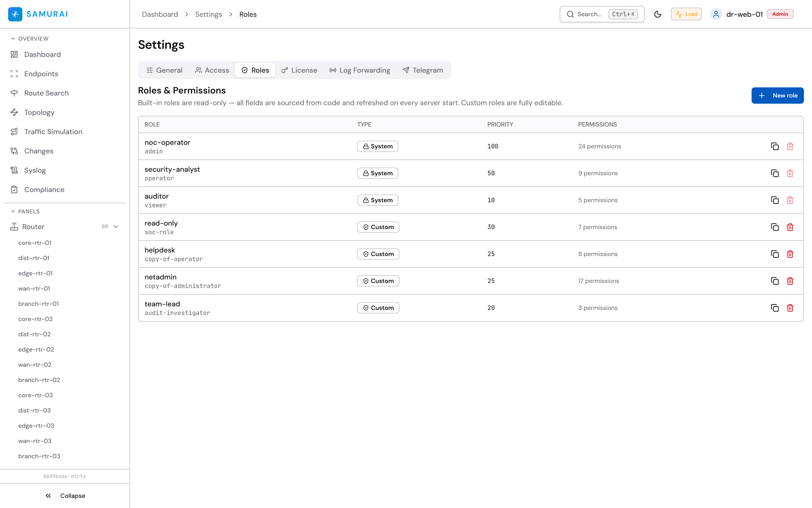Select branch-rtr-03 in router list
This screenshot has width=812, height=508.
(x=39, y=456)
